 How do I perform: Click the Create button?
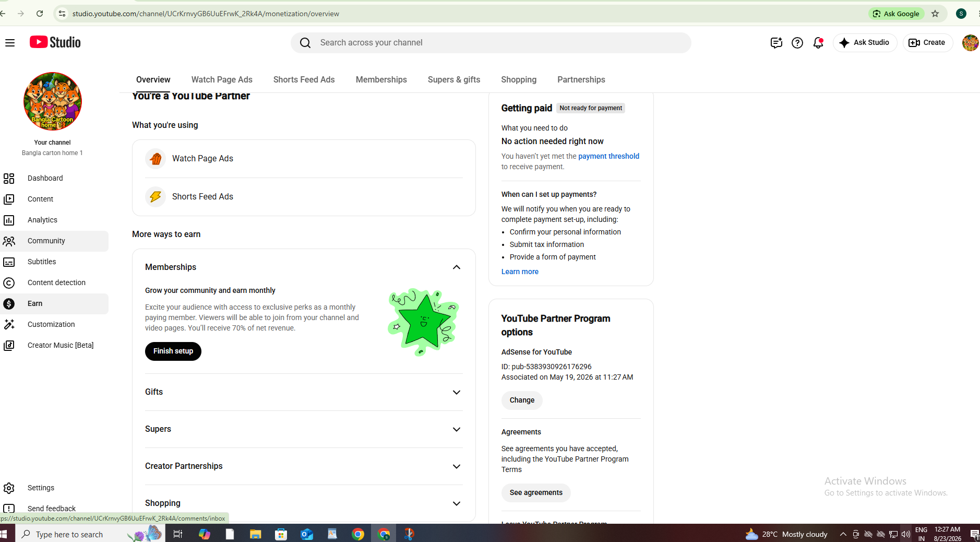(927, 43)
